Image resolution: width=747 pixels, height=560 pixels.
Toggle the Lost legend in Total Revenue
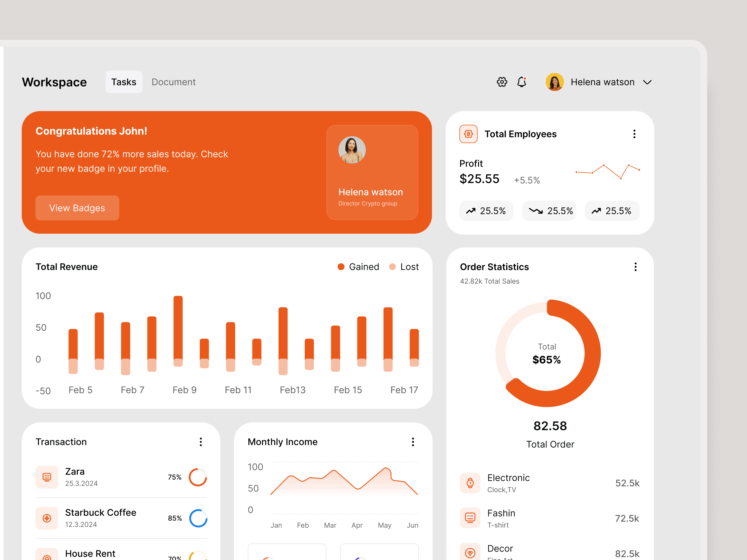coord(404,267)
